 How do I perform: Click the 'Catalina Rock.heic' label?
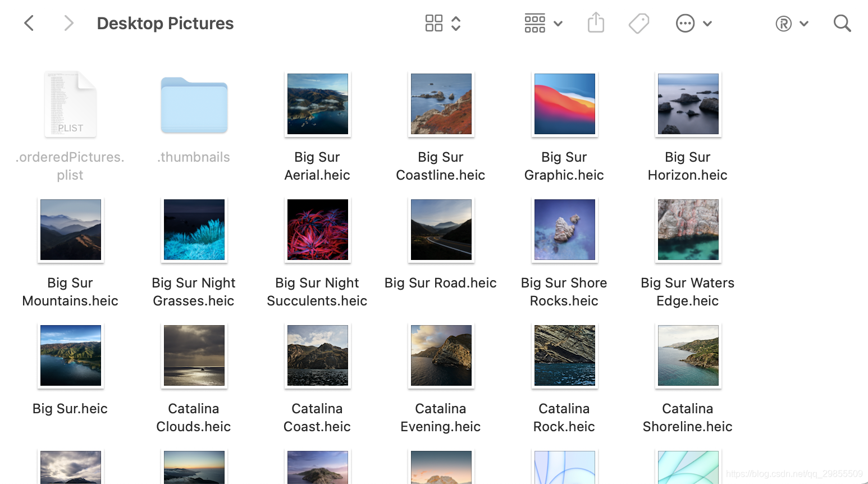(564, 418)
